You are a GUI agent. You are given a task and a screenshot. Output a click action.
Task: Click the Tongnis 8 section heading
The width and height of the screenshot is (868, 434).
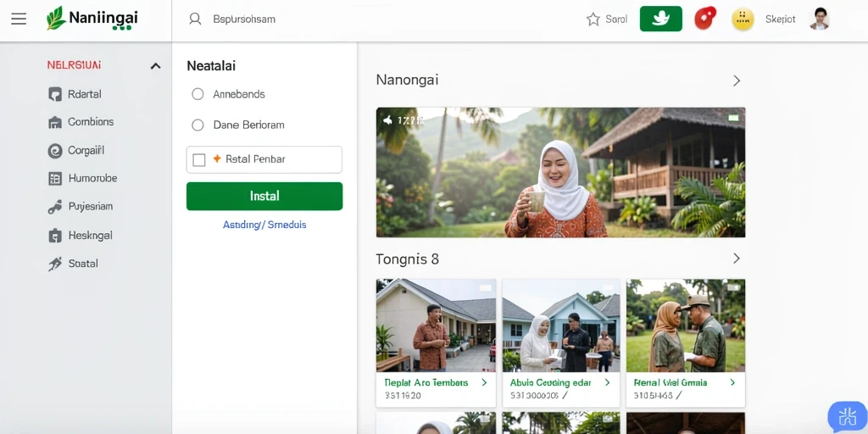tap(408, 259)
